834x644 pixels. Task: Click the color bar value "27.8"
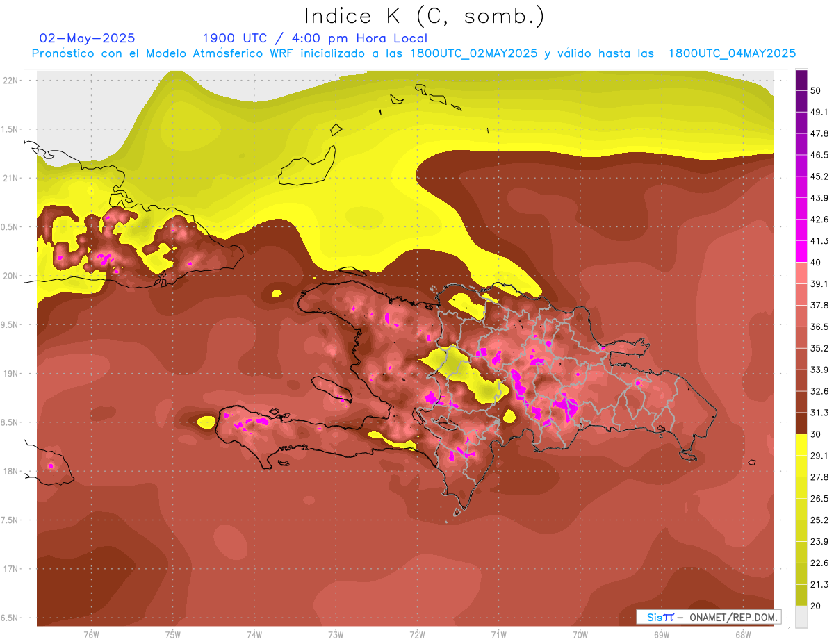point(819,477)
